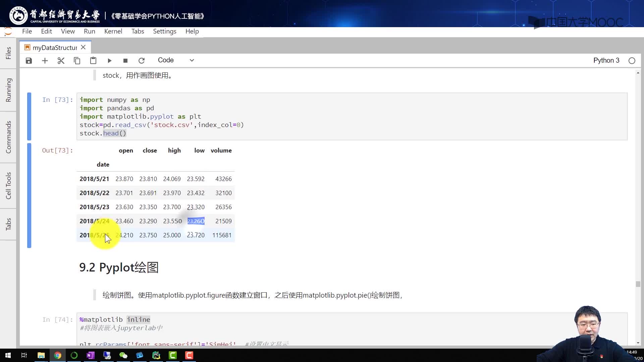Switch to Google Chrome in the taskbar
Screen dimensions: 644x362
(x=58, y=355)
